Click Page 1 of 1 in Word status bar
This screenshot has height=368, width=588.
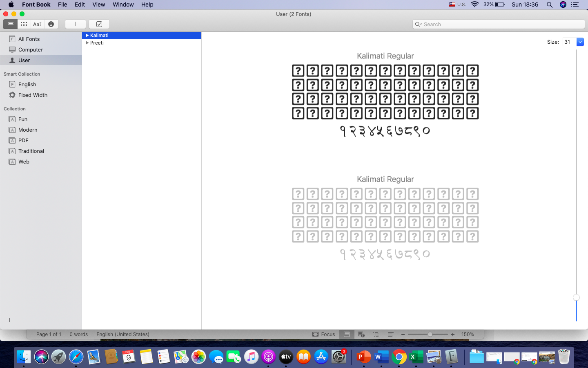tap(49, 334)
